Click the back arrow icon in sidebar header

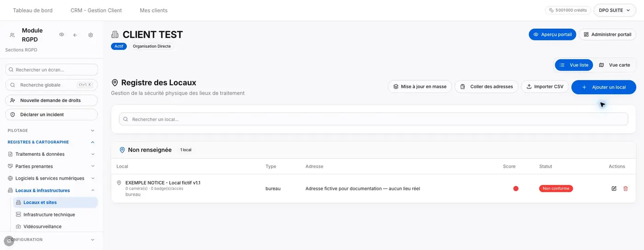pos(75,35)
